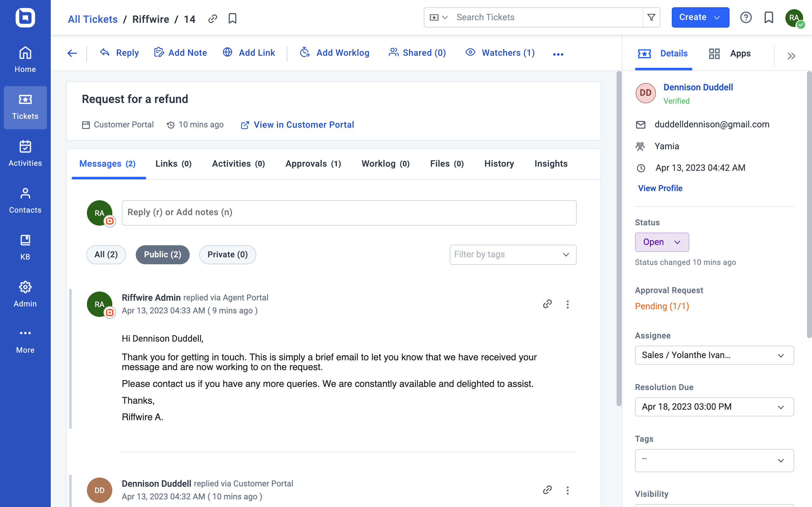Filter messages to show Public only

click(162, 254)
